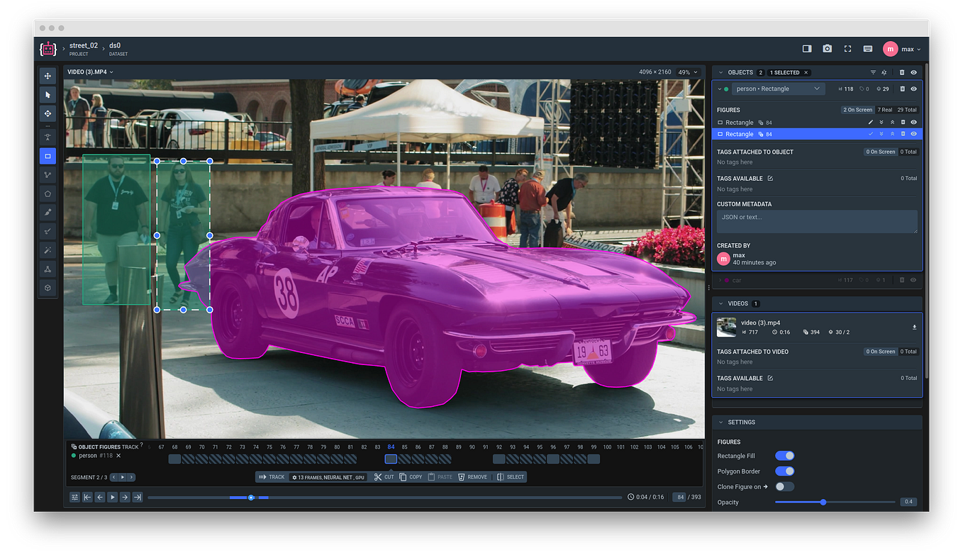963x560 pixels.
Task: Choose the Cuboid tool at the toolbar bottom
Action: 48,288
